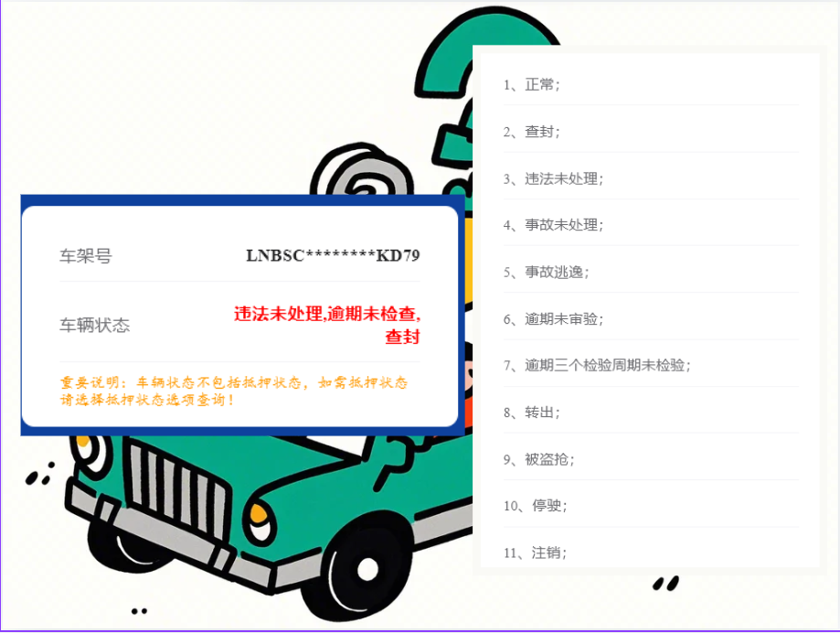Click the orange 重要说明 notice text
Viewport: 840px width, 633px height.
pos(234,391)
